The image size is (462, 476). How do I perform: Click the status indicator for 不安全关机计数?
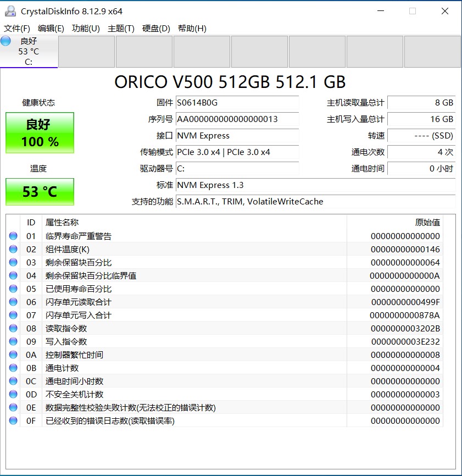13,395
